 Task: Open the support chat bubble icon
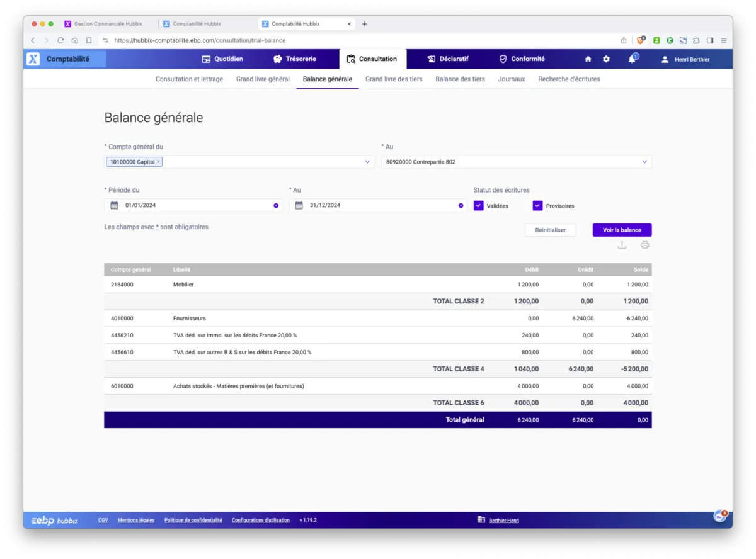[719, 516]
